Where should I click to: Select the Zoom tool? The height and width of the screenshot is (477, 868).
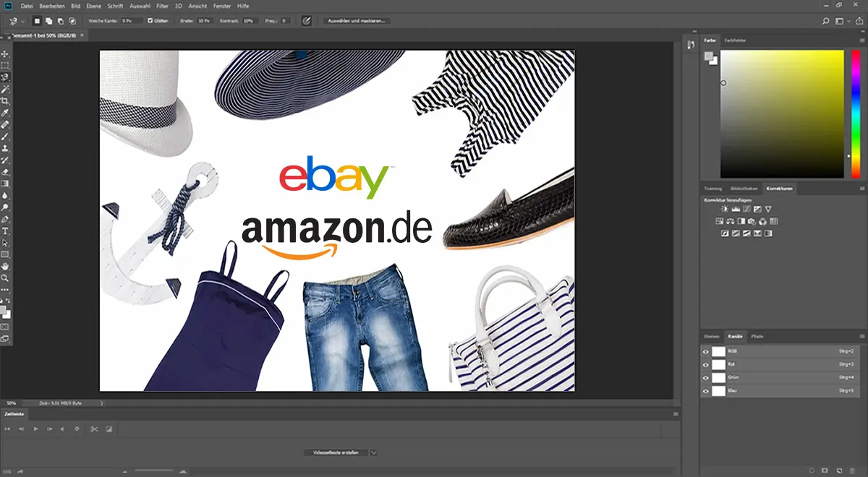[5, 278]
